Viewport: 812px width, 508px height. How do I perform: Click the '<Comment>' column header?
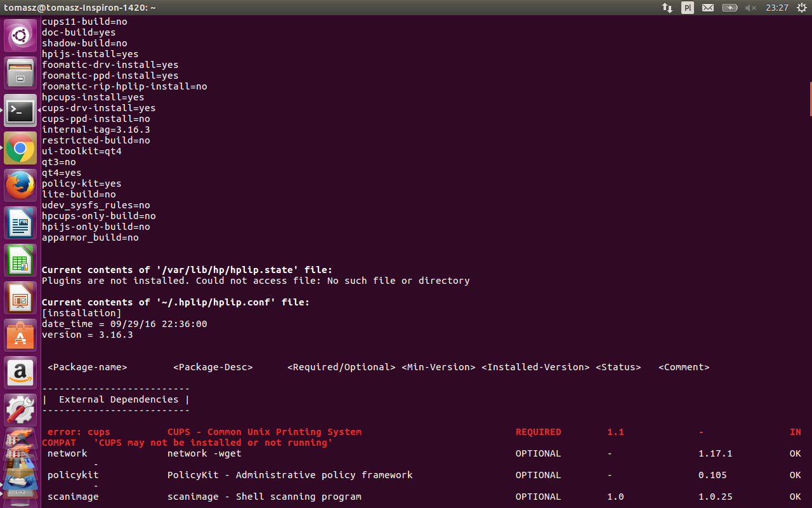click(x=684, y=367)
